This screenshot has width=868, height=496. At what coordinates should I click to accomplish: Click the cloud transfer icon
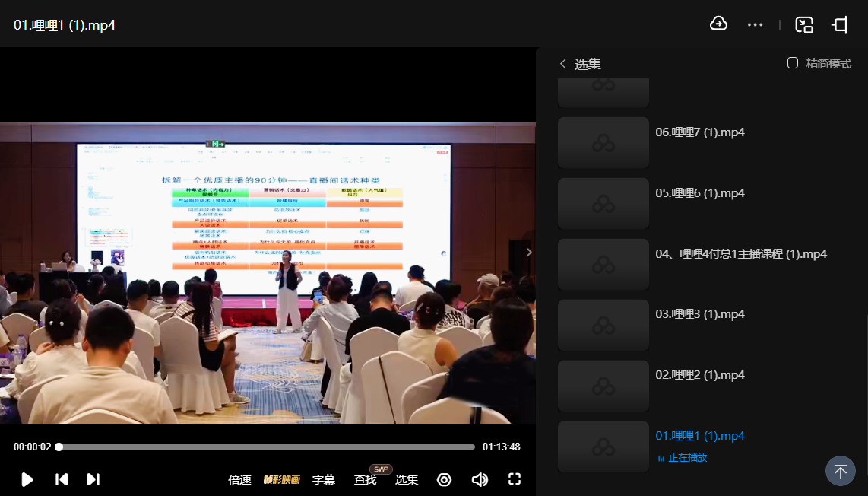point(718,24)
